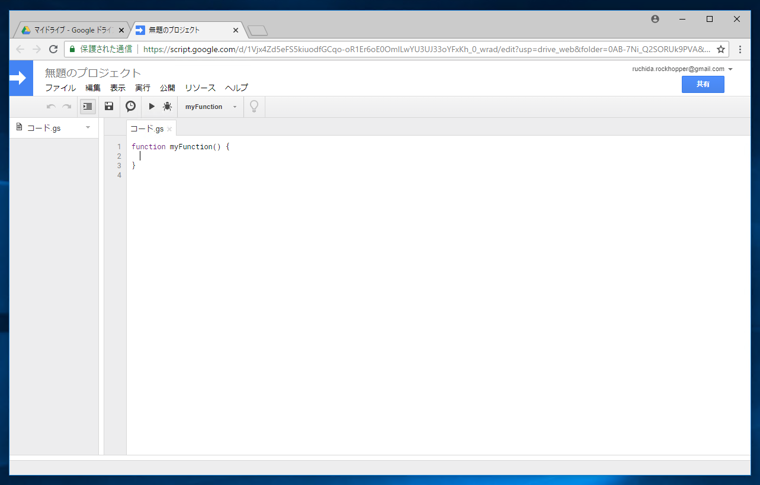Click line 1 function myFunction code
Image resolution: width=760 pixels, height=485 pixels.
[180, 146]
